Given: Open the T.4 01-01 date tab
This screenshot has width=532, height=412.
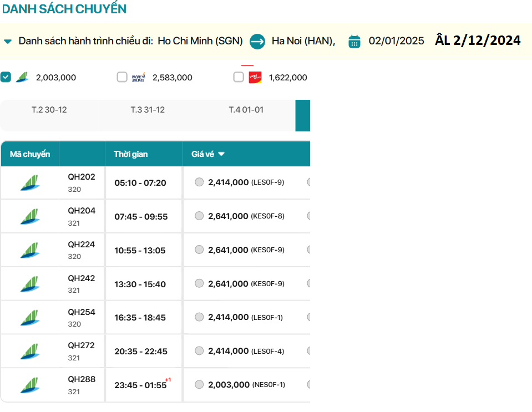Looking at the screenshot, I should [246, 110].
